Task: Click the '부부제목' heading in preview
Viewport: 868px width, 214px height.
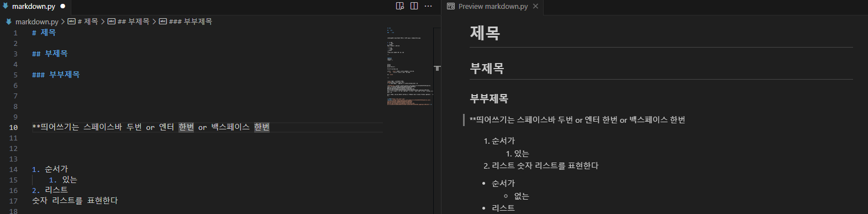Action: (x=489, y=99)
